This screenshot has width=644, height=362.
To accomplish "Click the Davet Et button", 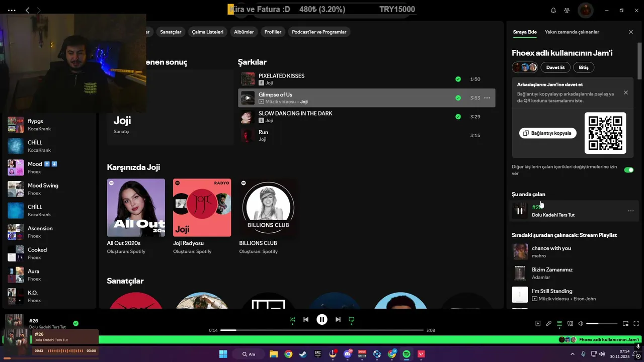I will [x=555, y=67].
